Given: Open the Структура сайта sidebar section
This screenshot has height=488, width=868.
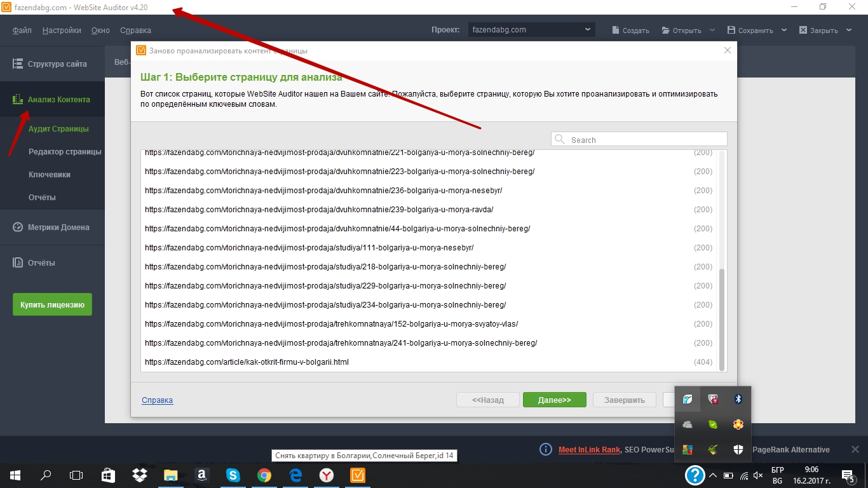Looking at the screenshot, I should tap(52, 64).
